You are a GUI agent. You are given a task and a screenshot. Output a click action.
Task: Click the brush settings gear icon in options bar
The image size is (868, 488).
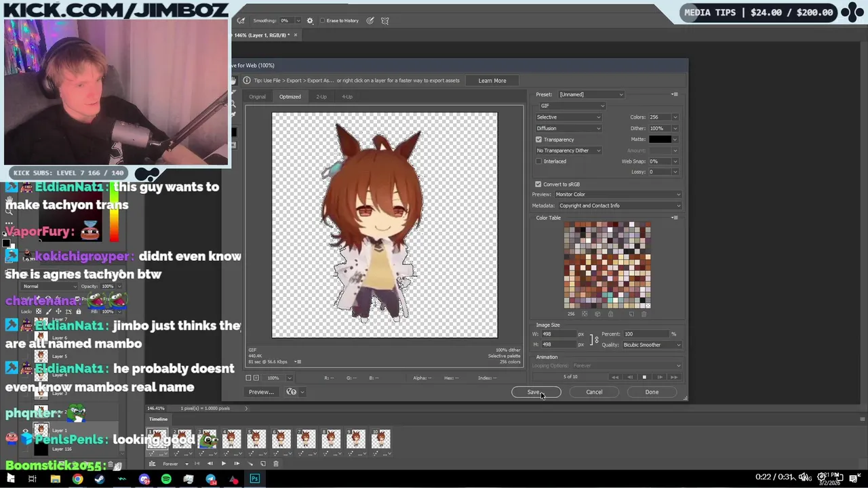(x=310, y=21)
